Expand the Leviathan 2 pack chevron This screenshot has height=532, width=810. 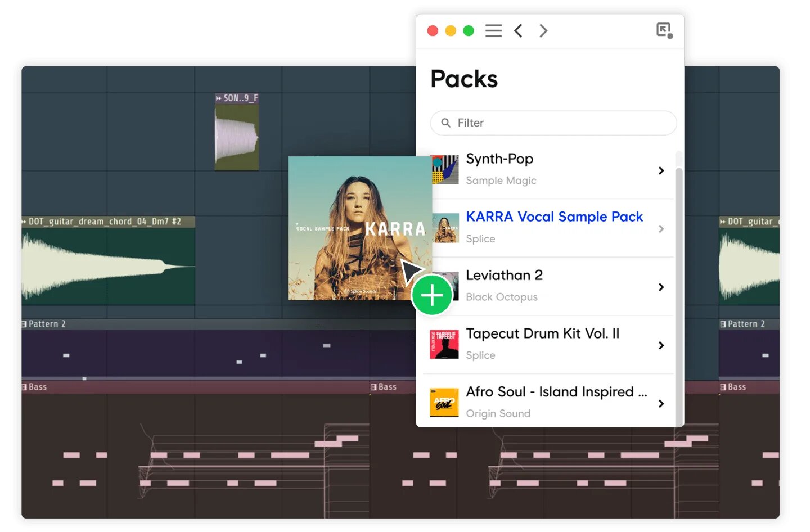(661, 287)
